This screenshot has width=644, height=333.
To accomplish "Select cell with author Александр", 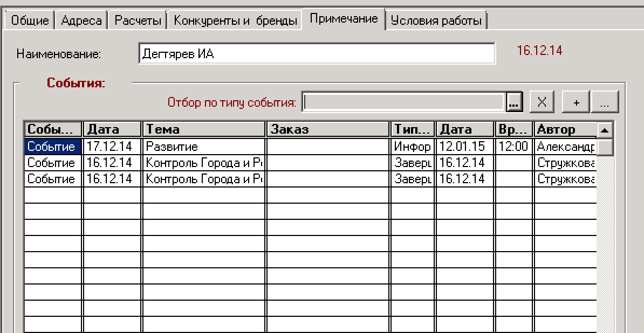I will tap(566, 147).
